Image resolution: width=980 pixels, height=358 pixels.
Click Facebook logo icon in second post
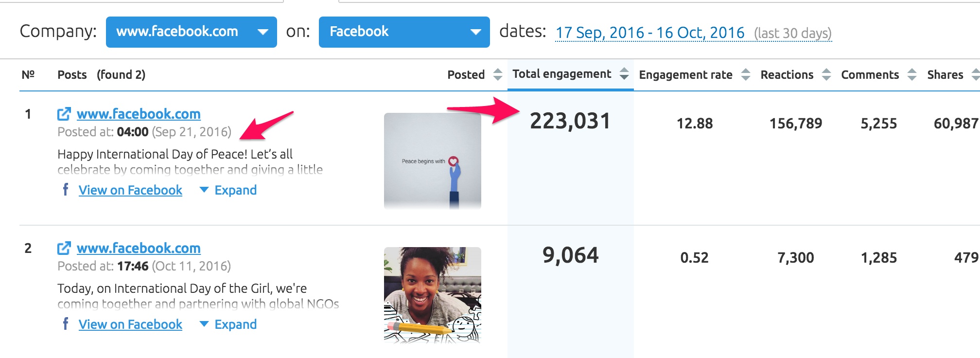(66, 323)
